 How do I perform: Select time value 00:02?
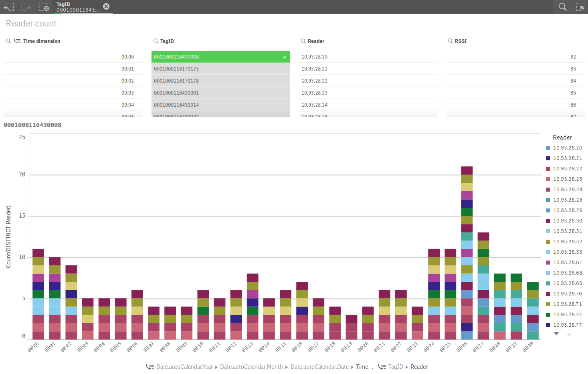73,81
